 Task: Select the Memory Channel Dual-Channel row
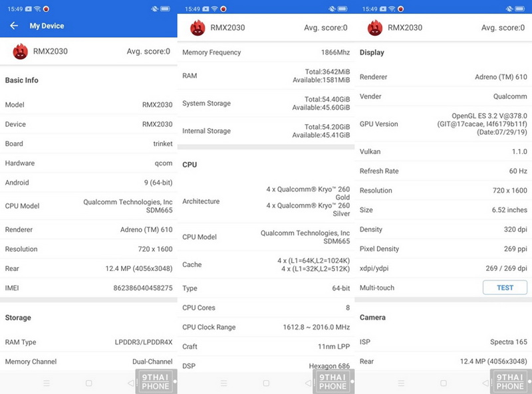point(88,361)
